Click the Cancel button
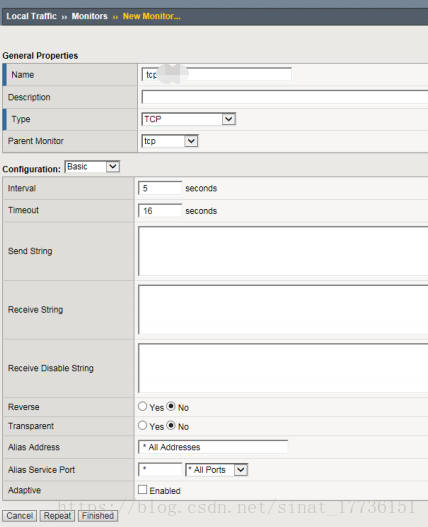 [x=20, y=516]
